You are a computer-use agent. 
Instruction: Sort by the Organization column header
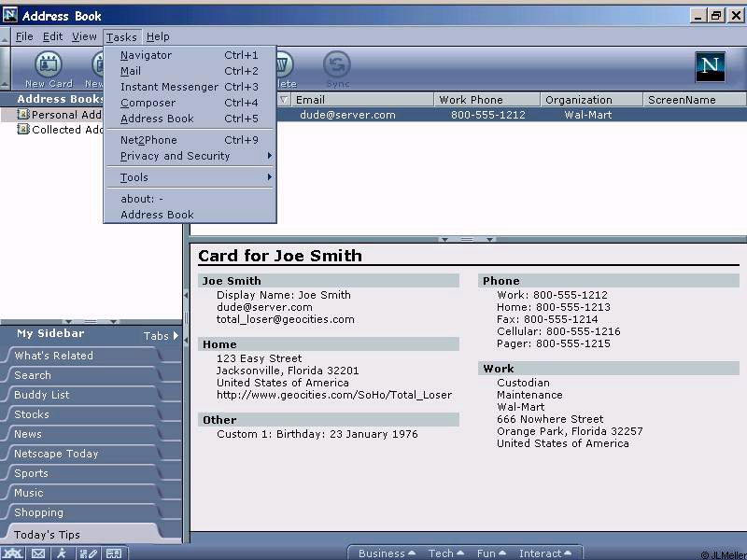(591, 100)
